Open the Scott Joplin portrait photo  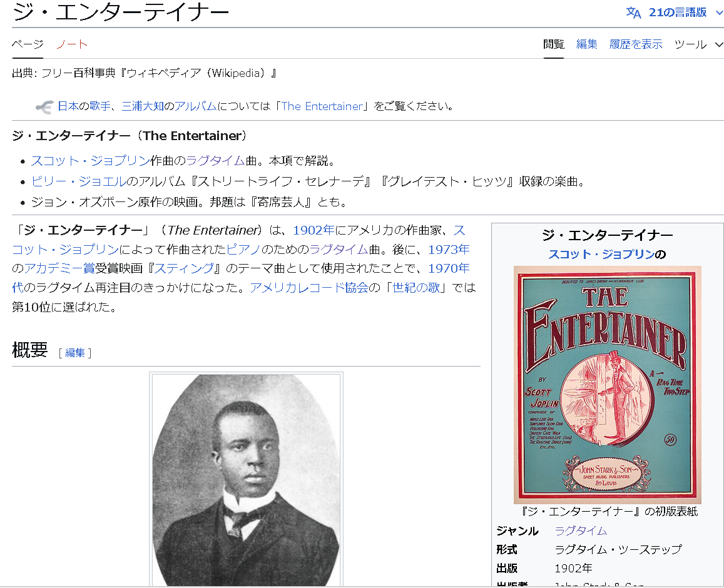246,480
